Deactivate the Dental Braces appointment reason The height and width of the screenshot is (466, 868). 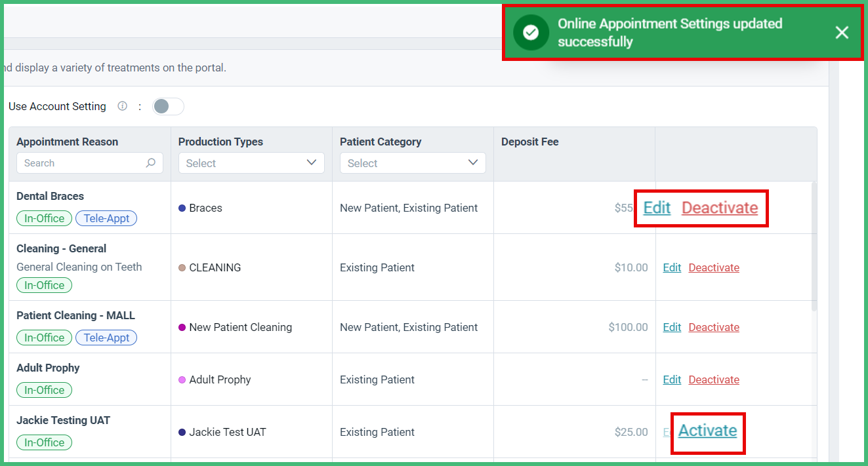(x=720, y=207)
